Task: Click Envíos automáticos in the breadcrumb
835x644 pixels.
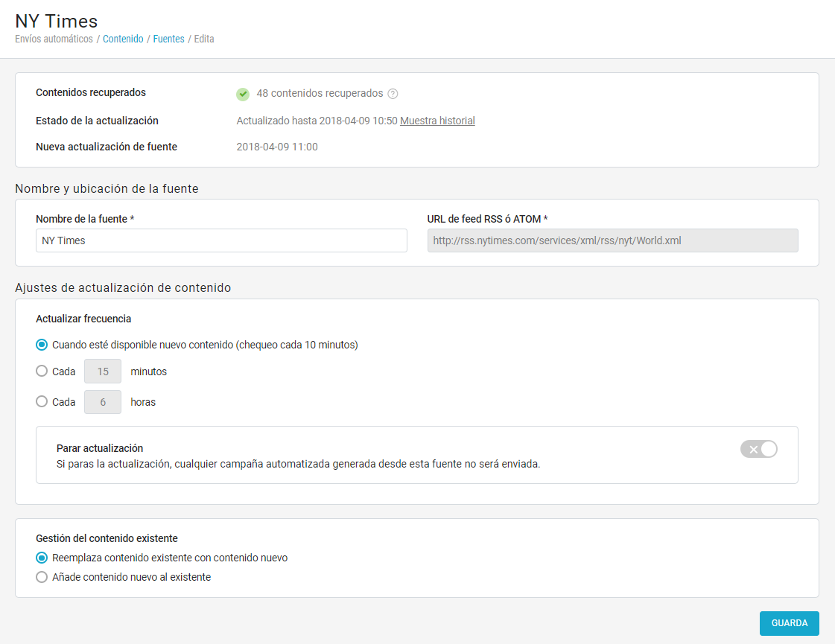Action: point(54,39)
